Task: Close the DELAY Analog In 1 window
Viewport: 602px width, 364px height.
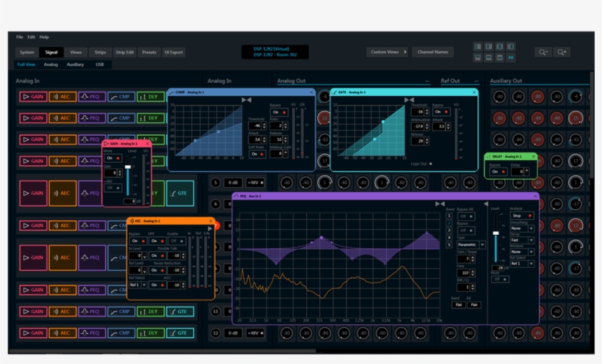Action: [534, 156]
